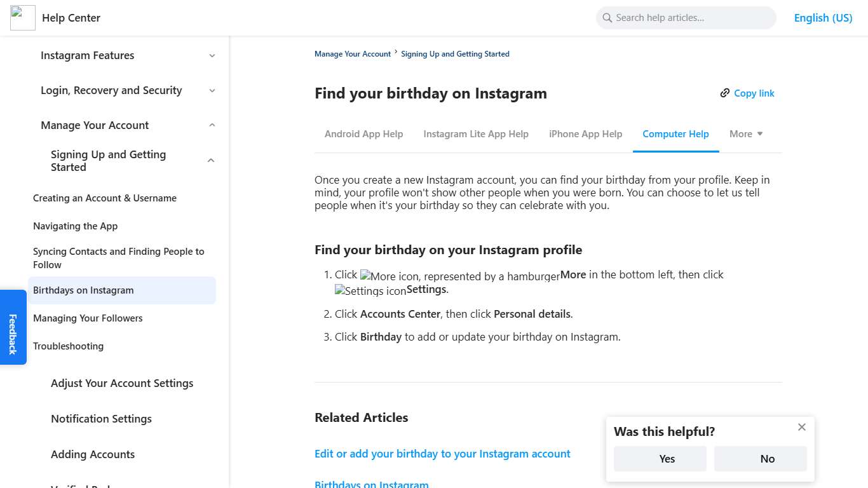Open the Edit or add your birthday article link

(442, 454)
